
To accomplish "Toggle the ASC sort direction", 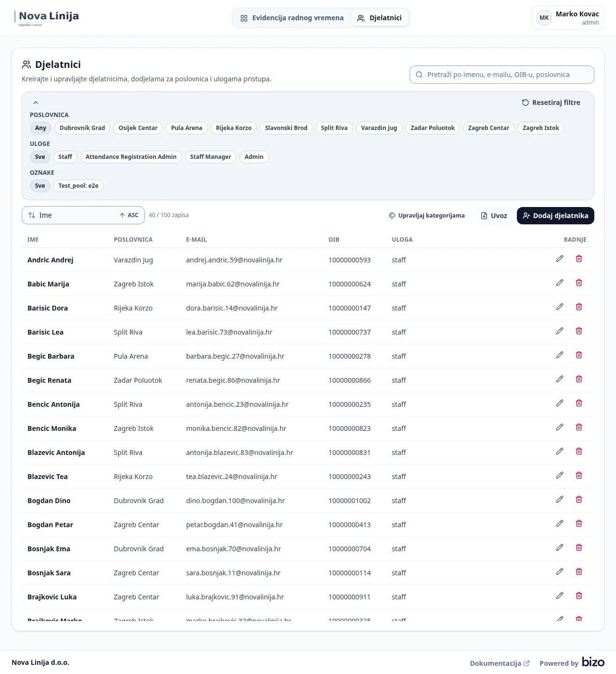I will click(128, 215).
